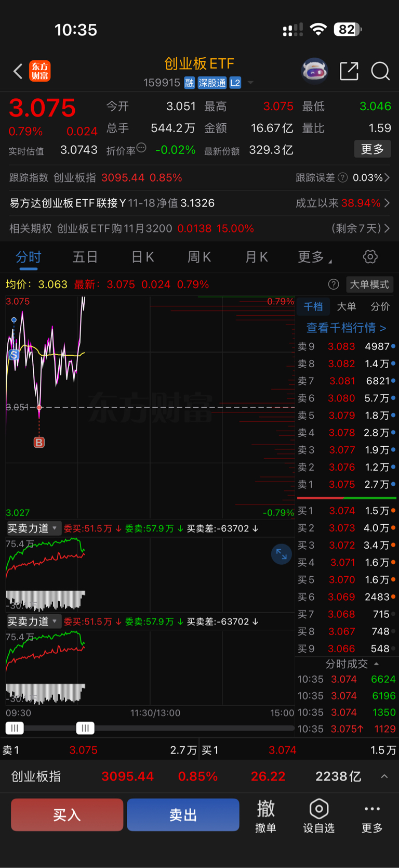
Task: Expand the 跟踪误差 row chevron
Action: (x=387, y=178)
